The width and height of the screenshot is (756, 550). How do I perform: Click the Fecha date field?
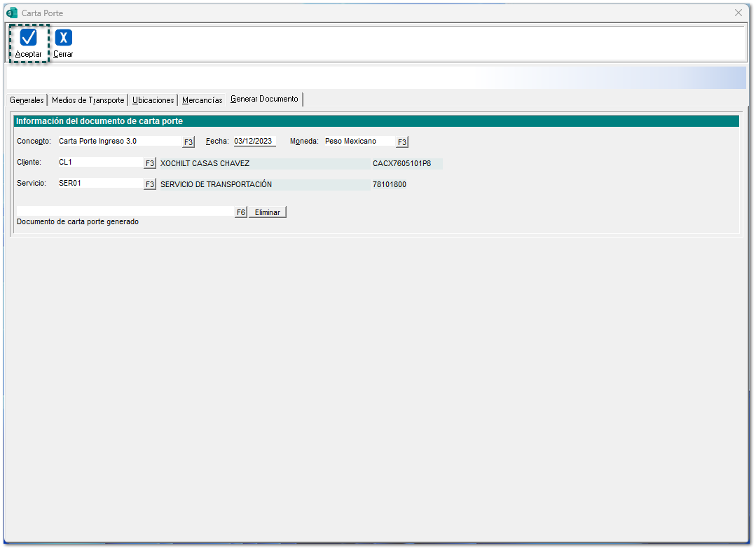[254, 142]
